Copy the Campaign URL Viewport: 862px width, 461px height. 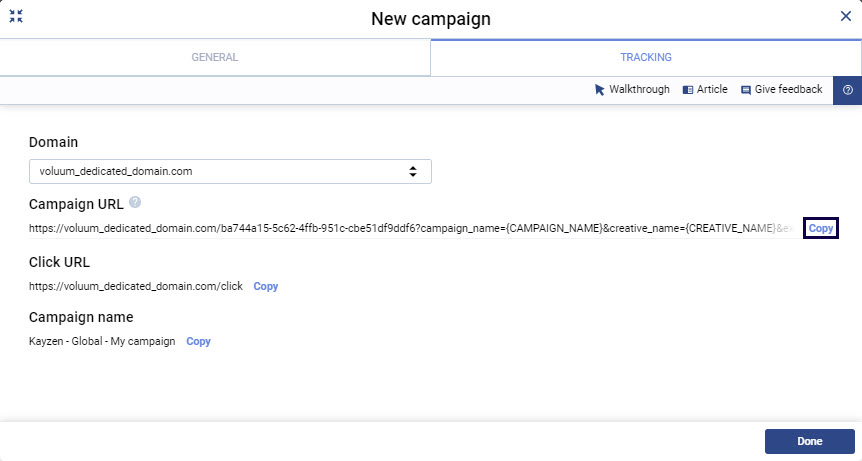coord(821,229)
